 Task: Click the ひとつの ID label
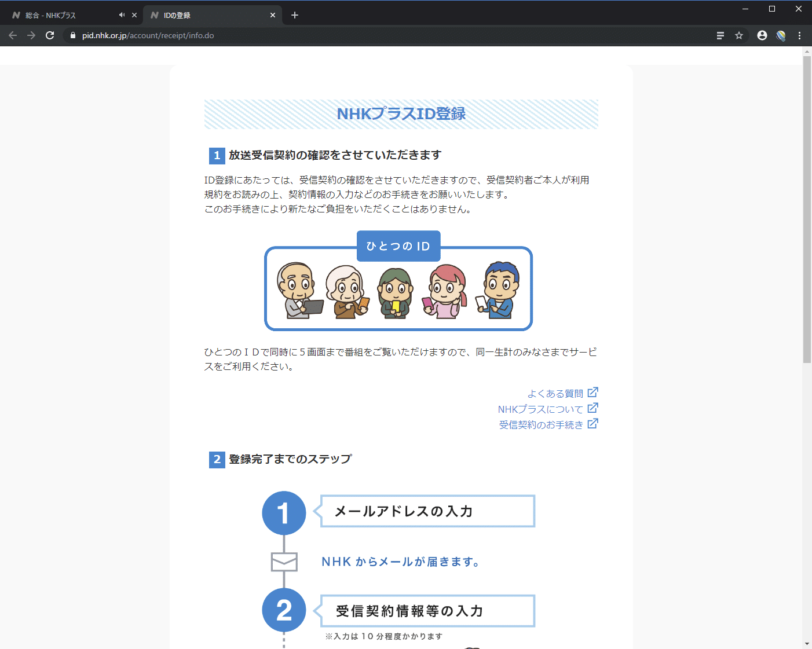pos(398,246)
